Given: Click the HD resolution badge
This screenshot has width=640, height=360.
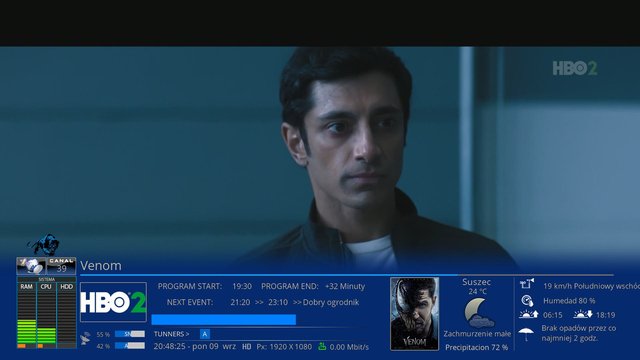Looking at the screenshot, I should pos(247,347).
